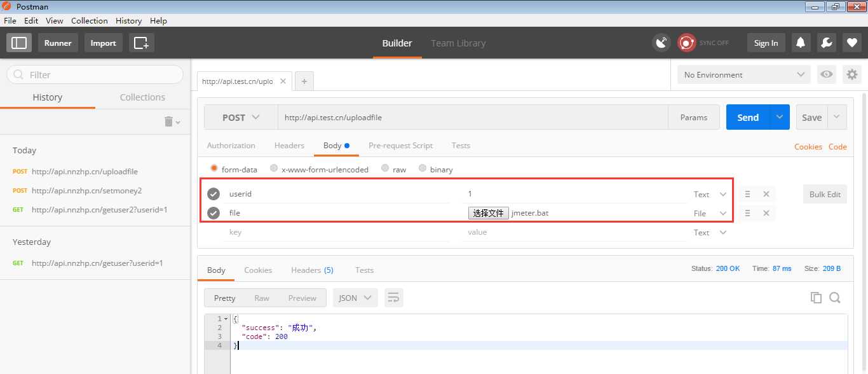Toggle the userid row checkmark
The image size is (868, 374).
coord(214,194)
